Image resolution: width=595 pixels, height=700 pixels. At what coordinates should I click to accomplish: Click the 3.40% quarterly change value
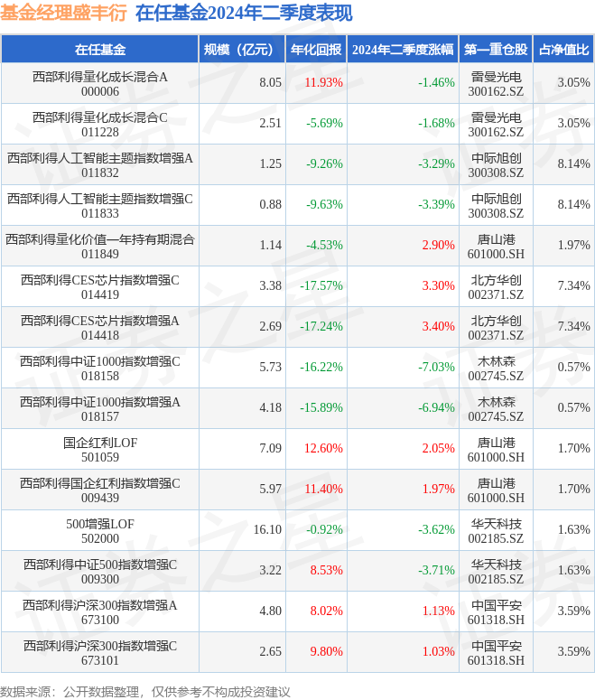439,326
